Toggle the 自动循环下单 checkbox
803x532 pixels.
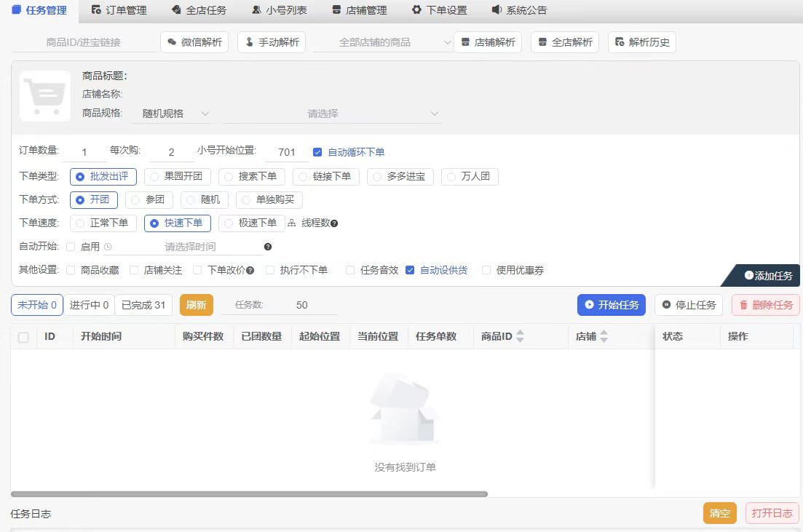[x=317, y=152]
